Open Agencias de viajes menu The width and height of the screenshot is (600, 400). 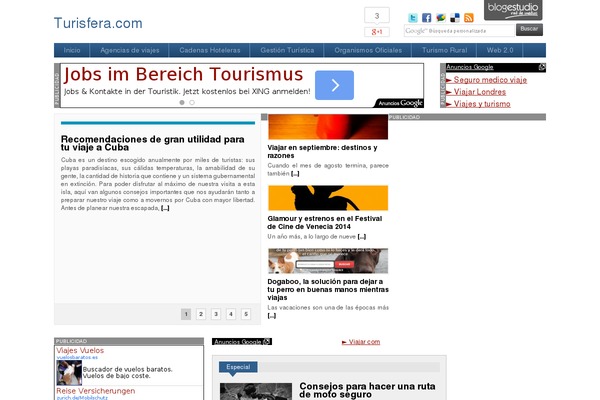click(130, 50)
